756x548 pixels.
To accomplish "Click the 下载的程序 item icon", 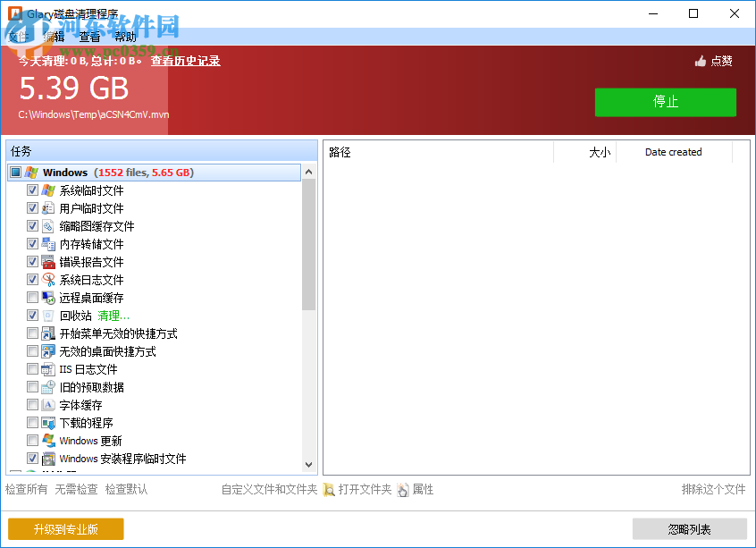I will 46,422.
